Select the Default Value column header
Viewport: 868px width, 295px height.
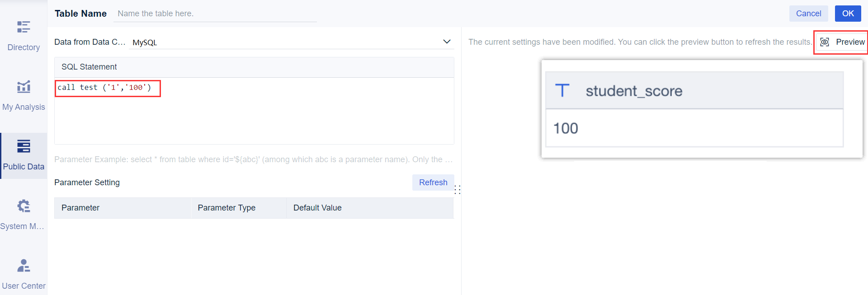pyautogui.click(x=317, y=208)
